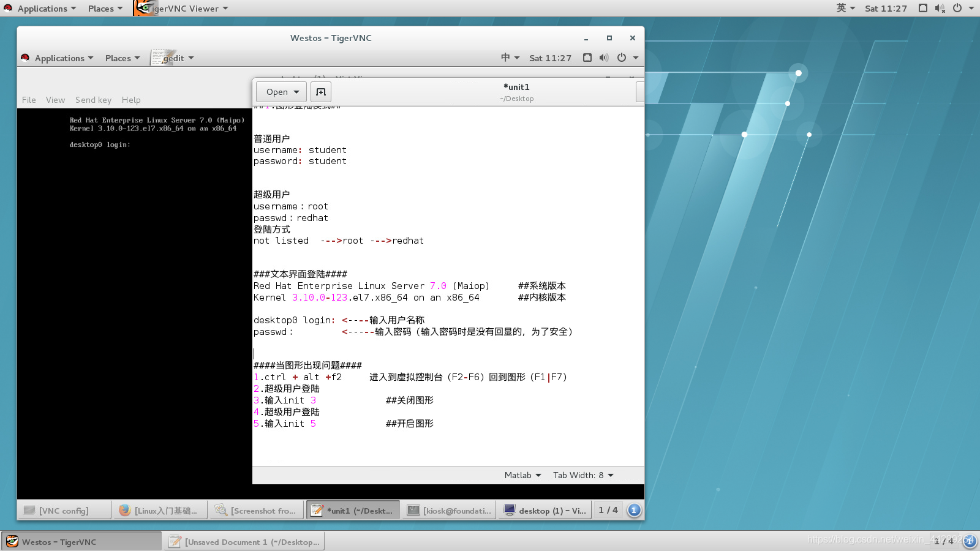Switch to Screenshot taskbar window
This screenshot has width=980, height=551.
point(256,511)
